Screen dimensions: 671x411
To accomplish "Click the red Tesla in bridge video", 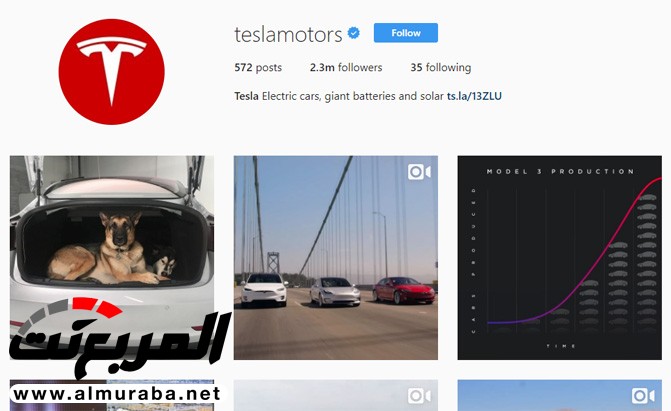I will [404, 291].
